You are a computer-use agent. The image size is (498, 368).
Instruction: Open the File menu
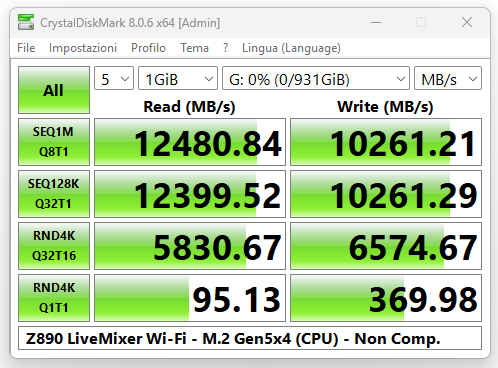26,48
